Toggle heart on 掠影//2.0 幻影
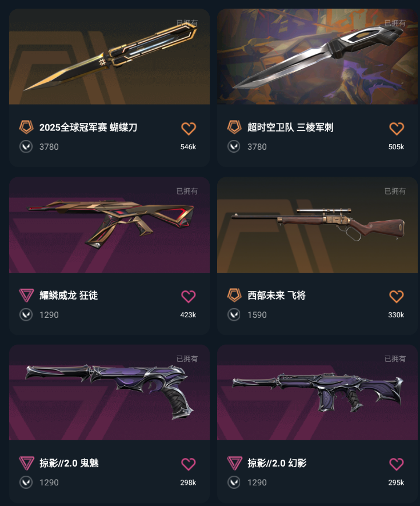420x506 pixels. coord(397,464)
